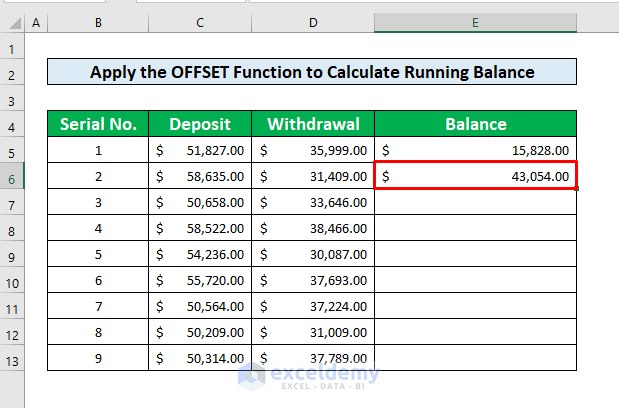The width and height of the screenshot is (619, 408).
Task: Select deposit cell showing 50,314.00
Action: tap(200, 359)
